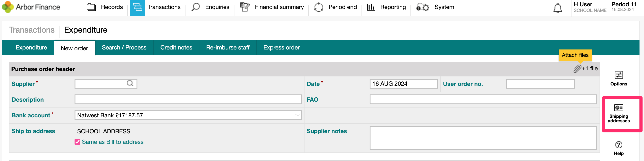Expand the Bank account dropdown
Screen dimensions: 644x161
pyautogui.click(x=297, y=115)
